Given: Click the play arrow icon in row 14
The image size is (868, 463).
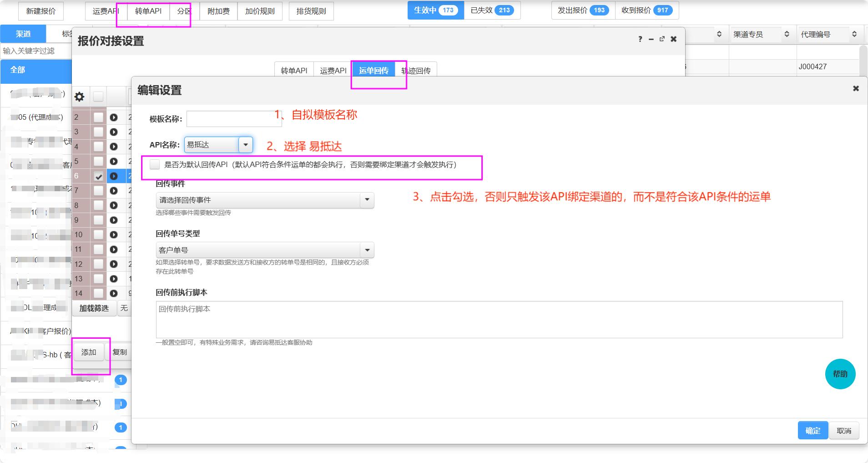Looking at the screenshot, I should tap(114, 293).
